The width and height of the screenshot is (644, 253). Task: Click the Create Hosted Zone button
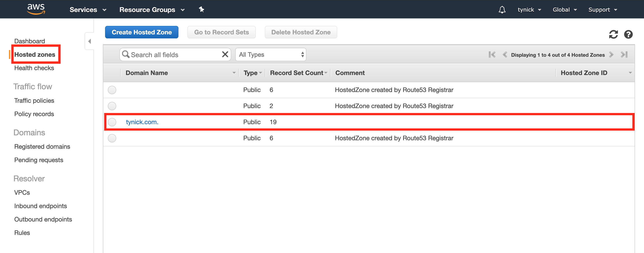(142, 32)
